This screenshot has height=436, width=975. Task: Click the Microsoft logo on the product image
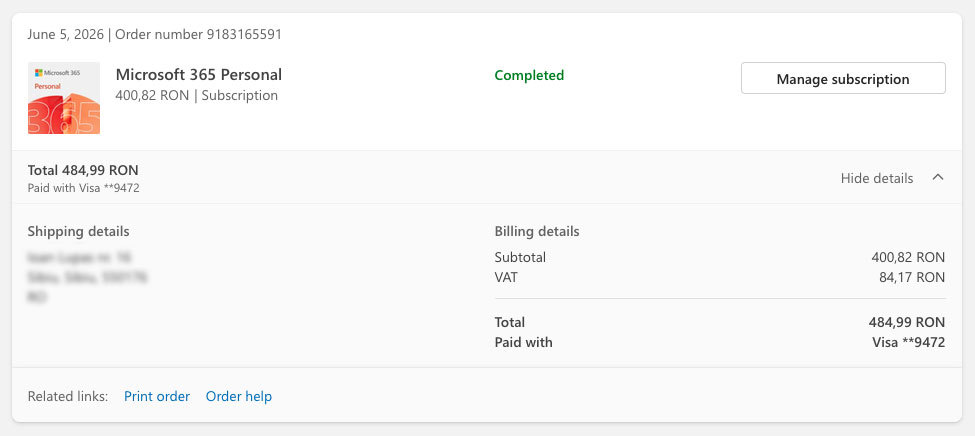[x=38, y=72]
